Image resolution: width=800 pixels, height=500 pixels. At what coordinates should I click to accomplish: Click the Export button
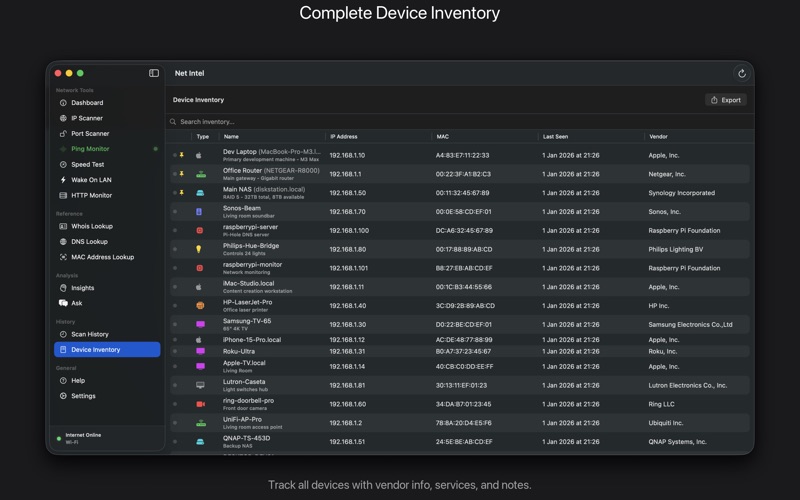point(726,100)
